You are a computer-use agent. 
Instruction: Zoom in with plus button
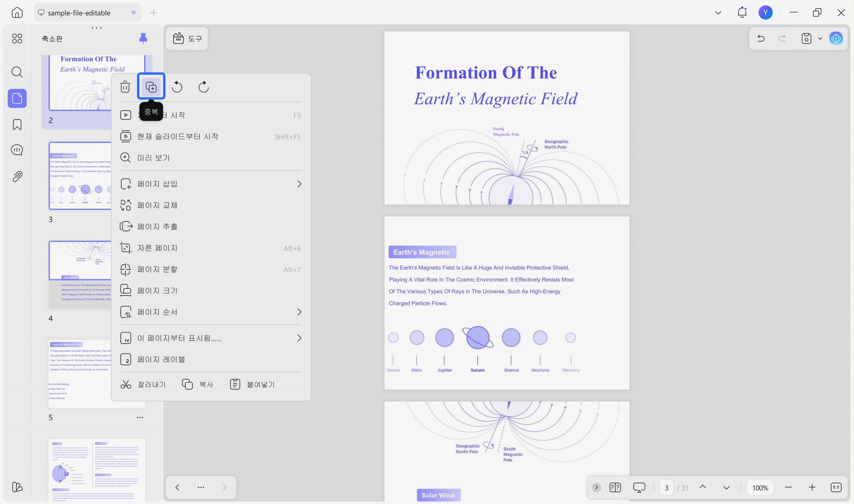(812, 487)
